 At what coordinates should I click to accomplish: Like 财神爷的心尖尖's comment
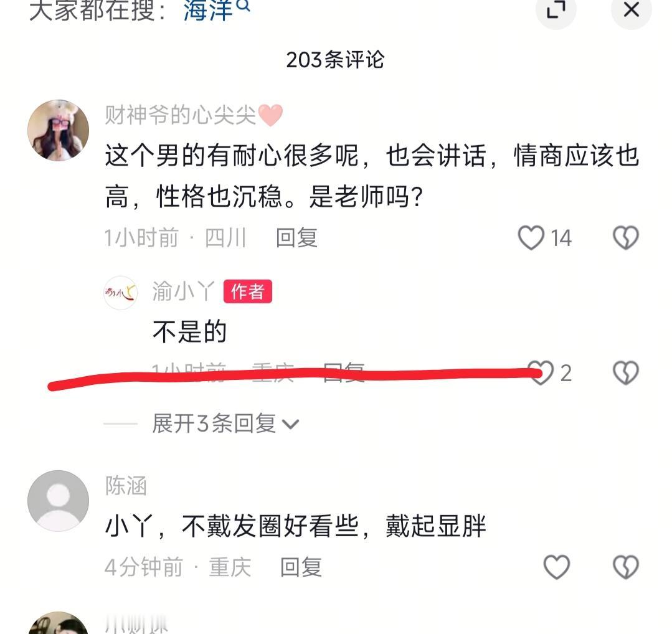click(531, 237)
